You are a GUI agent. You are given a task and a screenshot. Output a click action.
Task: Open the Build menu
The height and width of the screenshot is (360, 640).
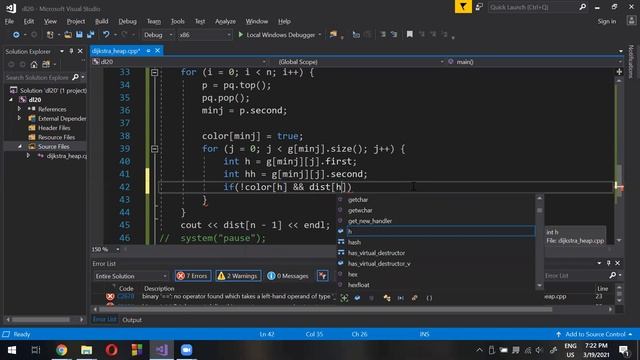tap(102, 21)
